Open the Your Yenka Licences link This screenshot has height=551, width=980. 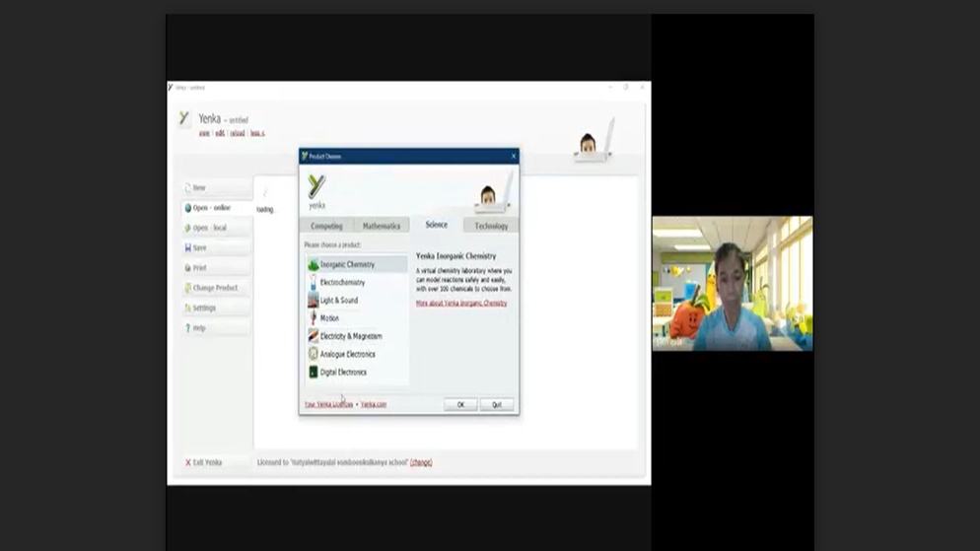328,404
